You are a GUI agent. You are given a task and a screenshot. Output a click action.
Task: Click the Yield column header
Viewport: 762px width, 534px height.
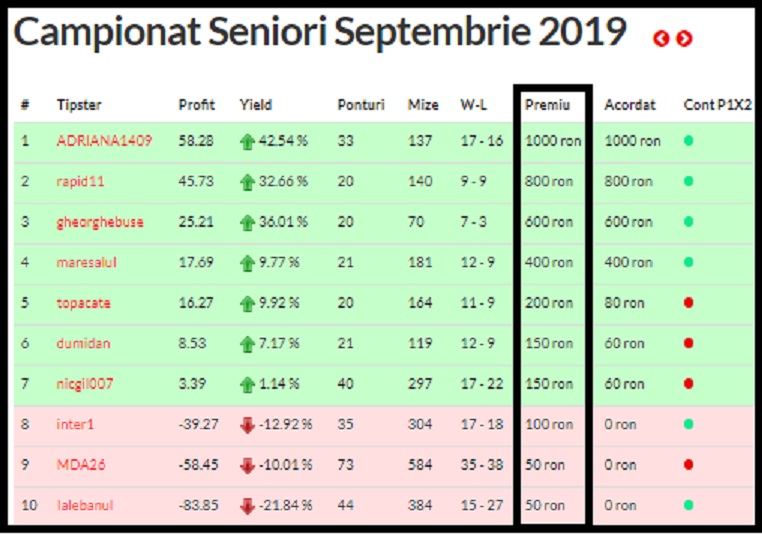click(x=255, y=104)
